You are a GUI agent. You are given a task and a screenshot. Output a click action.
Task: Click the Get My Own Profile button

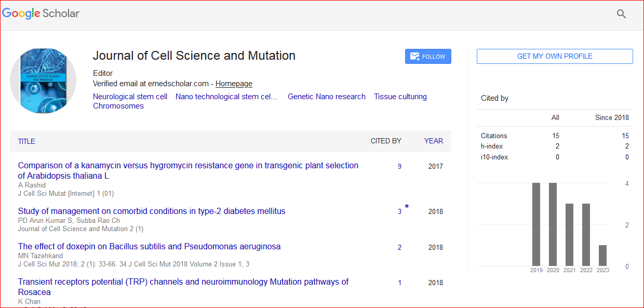[x=554, y=56]
